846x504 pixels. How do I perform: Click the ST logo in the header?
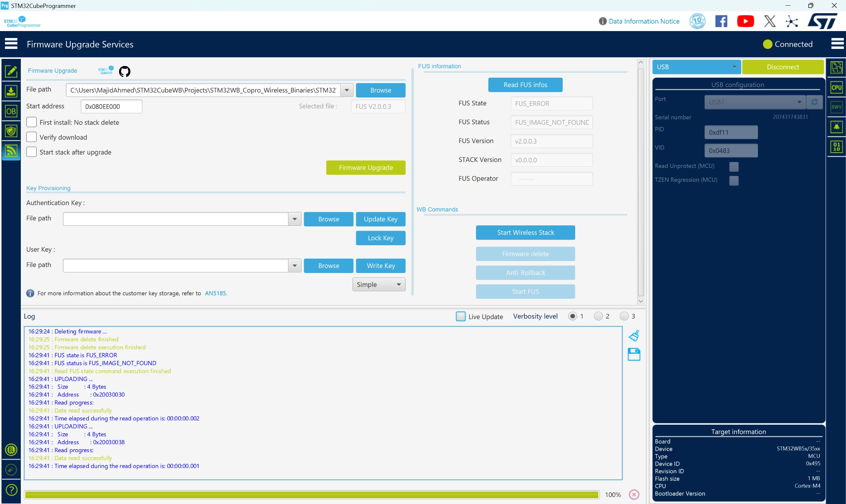pyautogui.click(x=822, y=21)
